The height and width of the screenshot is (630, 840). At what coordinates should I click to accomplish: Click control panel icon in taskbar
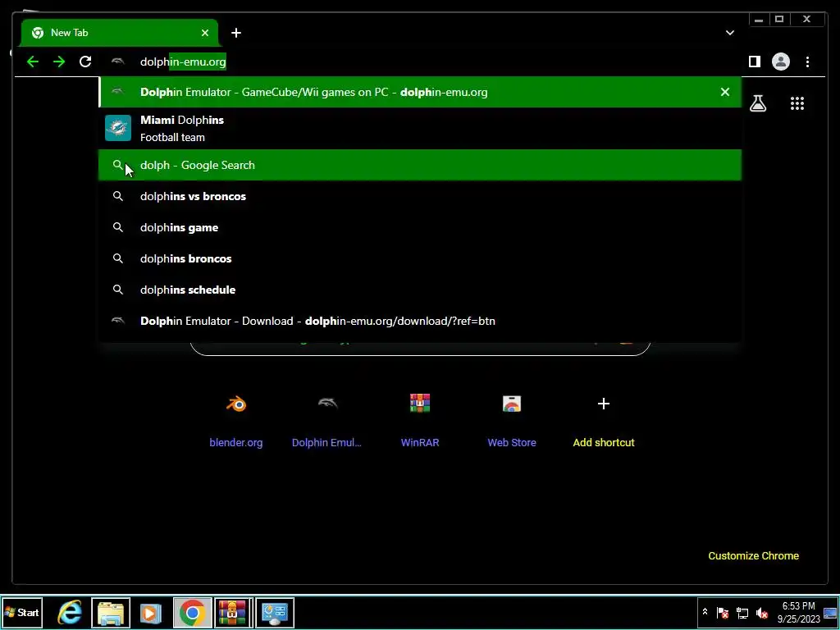(274, 612)
